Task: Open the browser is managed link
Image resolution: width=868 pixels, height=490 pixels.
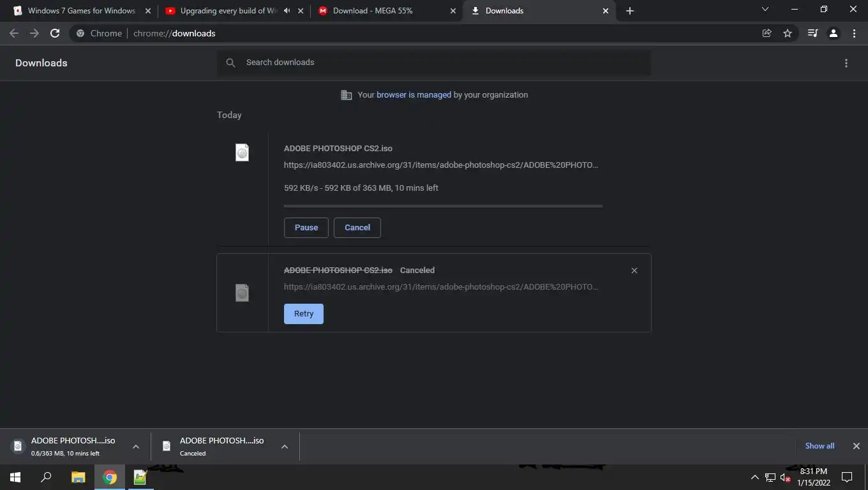Action: coord(414,94)
